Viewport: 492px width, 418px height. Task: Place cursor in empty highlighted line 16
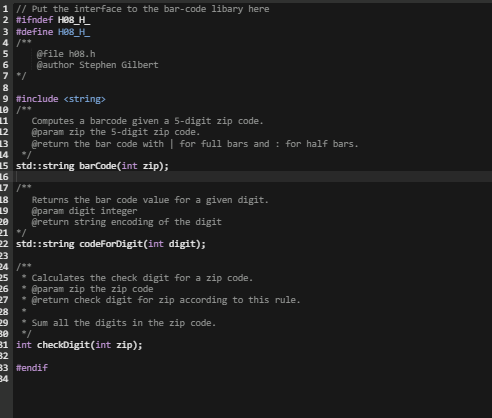253,177
